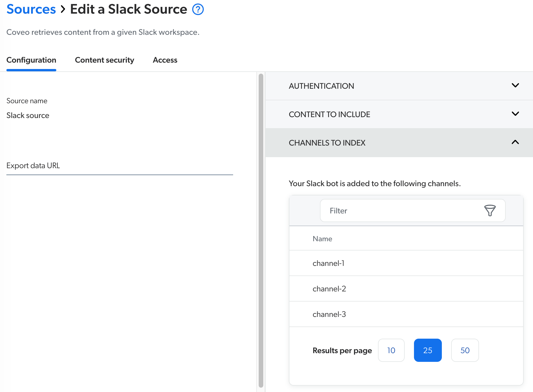This screenshot has width=533, height=392.
Task: Switch to the Configuration tab
Action: pos(31,60)
